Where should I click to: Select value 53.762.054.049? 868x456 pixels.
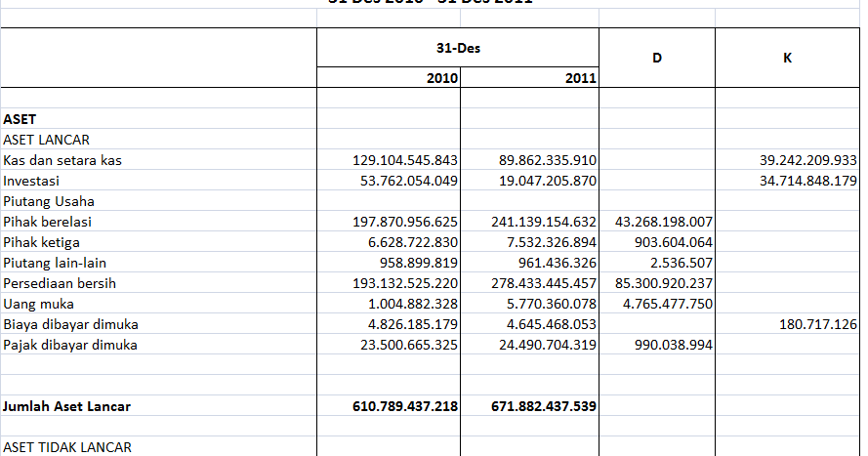click(409, 181)
